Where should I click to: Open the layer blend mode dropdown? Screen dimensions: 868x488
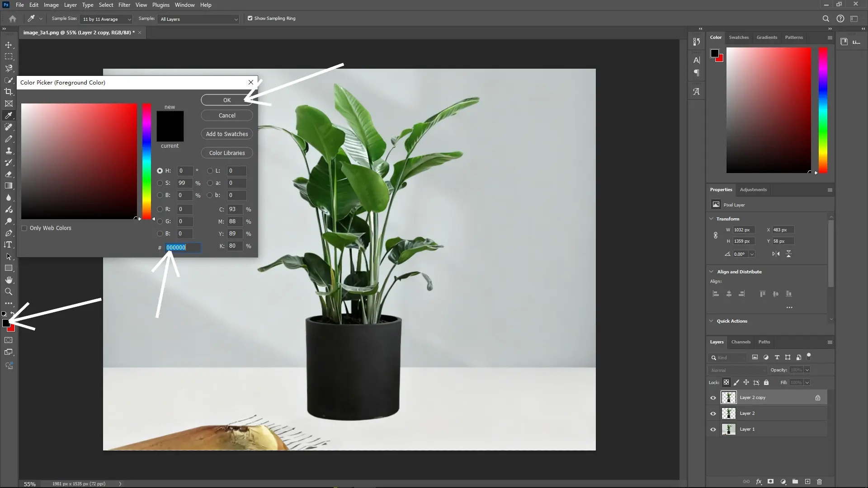[737, 370]
